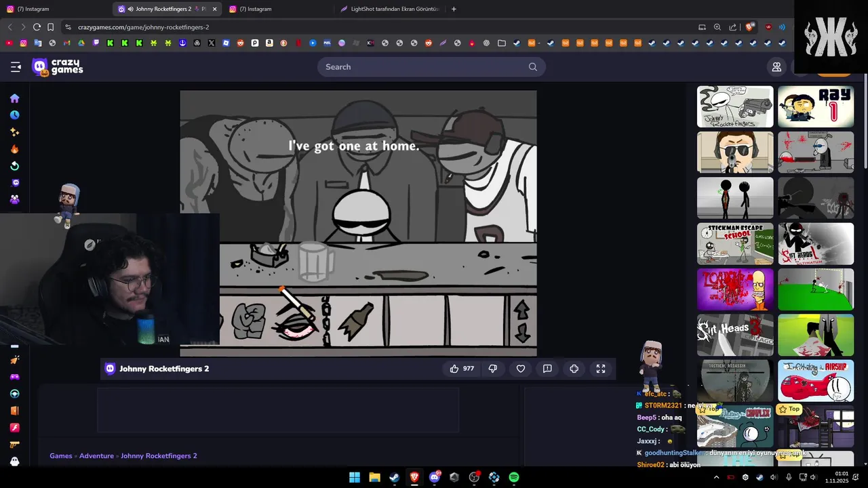The height and width of the screenshot is (488, 868).
Task: Go back in browser history
Action: [x=9, y=27]
